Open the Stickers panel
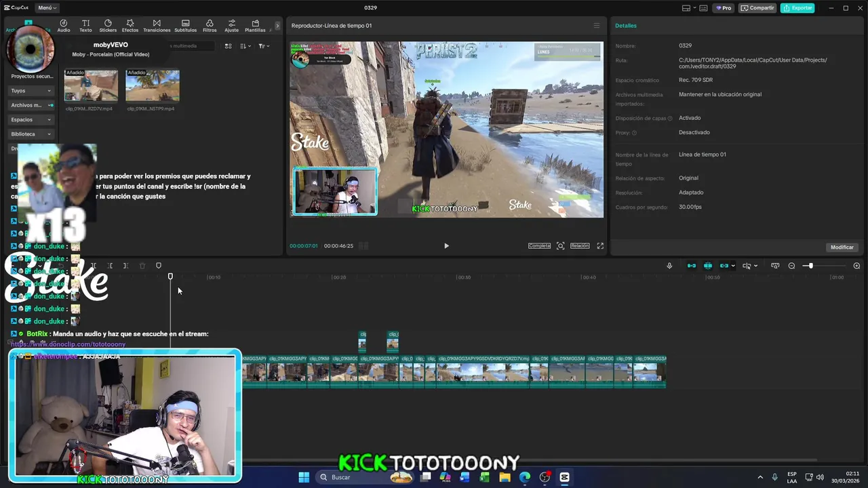The image size is (868, 488). (x=108, y=26)
